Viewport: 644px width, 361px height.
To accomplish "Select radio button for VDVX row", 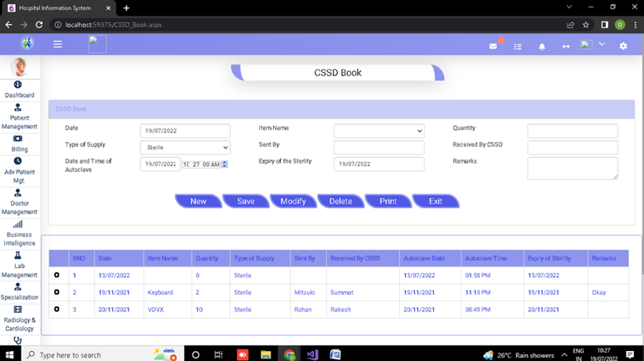I will [56, 309].
